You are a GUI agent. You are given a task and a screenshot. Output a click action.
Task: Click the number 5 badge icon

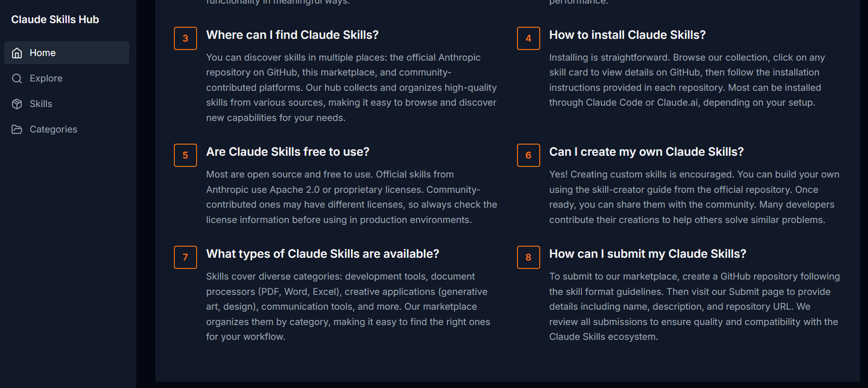coord(186,156)
